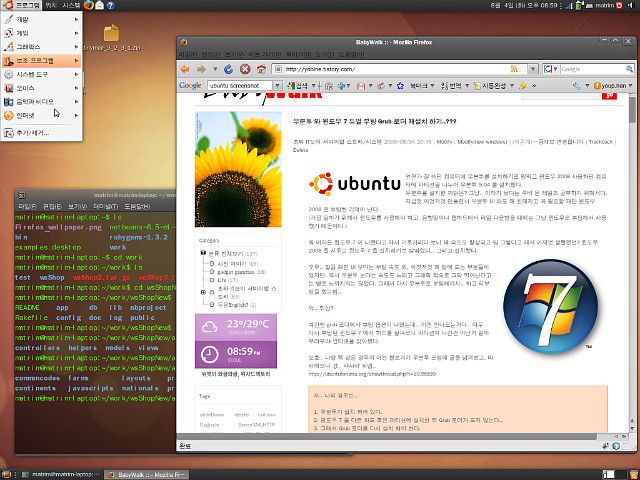Click the search magnifier in the Google search box

click(x=629, y=69)
